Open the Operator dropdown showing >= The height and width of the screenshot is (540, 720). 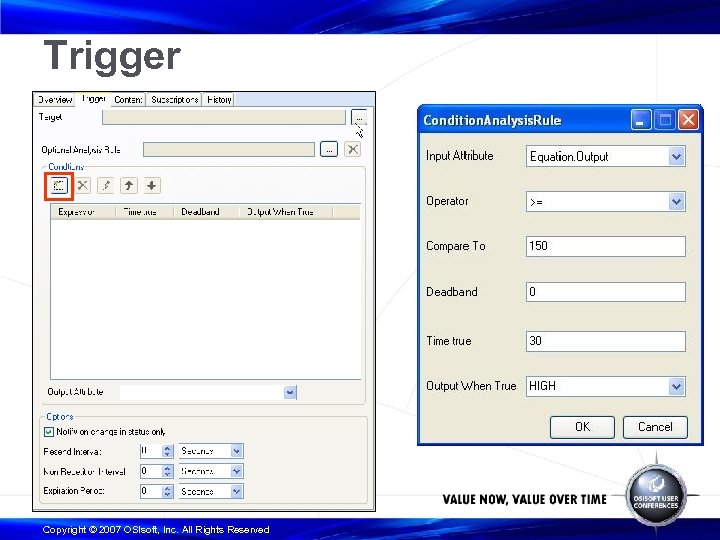[x=676, y=202]
